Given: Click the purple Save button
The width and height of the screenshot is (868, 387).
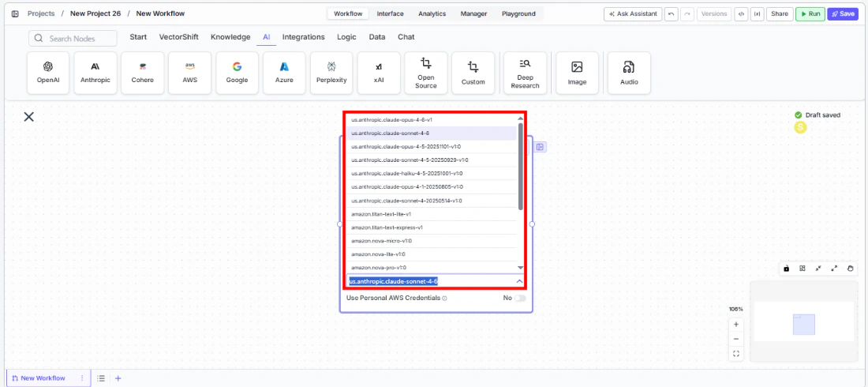Looking at the screenshot, I should click(x=843, y=14).
